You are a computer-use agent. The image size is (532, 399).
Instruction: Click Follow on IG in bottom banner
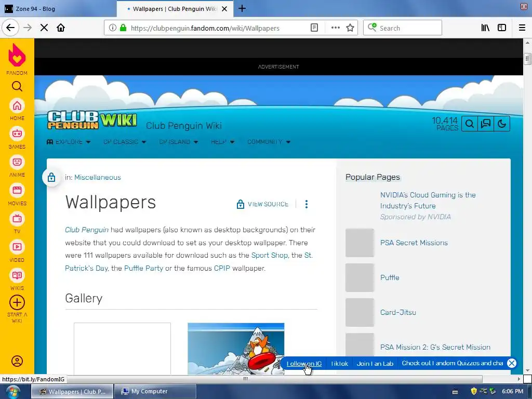(x=304, y=363)
